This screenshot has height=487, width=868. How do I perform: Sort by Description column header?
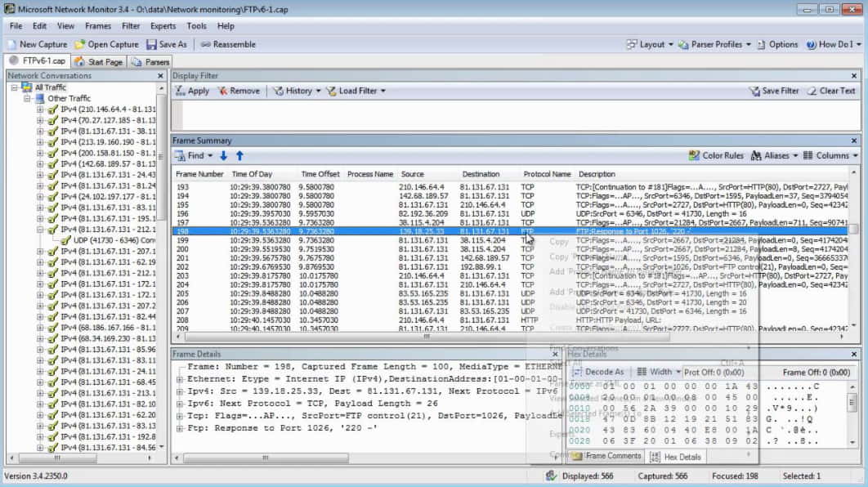597,174
